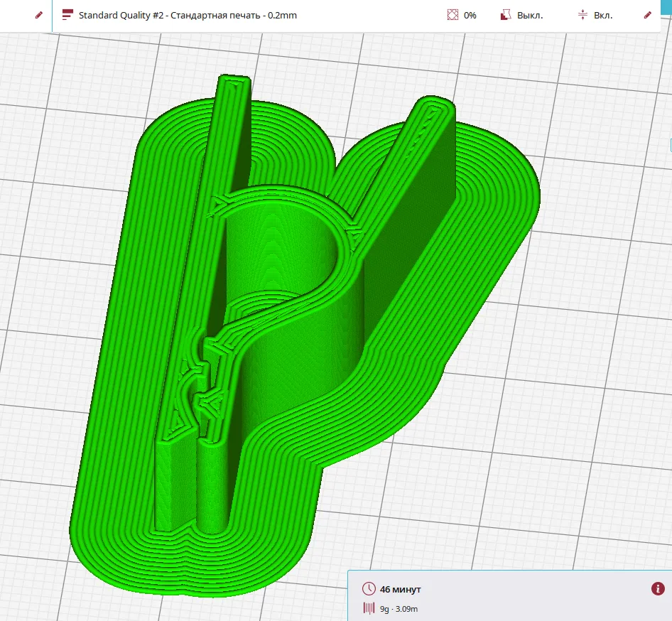Click the filament material usage icon
This screenshot has width=672, height=621.
369,608
